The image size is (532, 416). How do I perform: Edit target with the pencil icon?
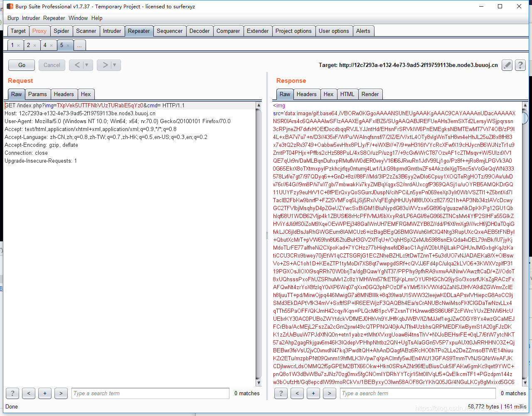[507, 65]
